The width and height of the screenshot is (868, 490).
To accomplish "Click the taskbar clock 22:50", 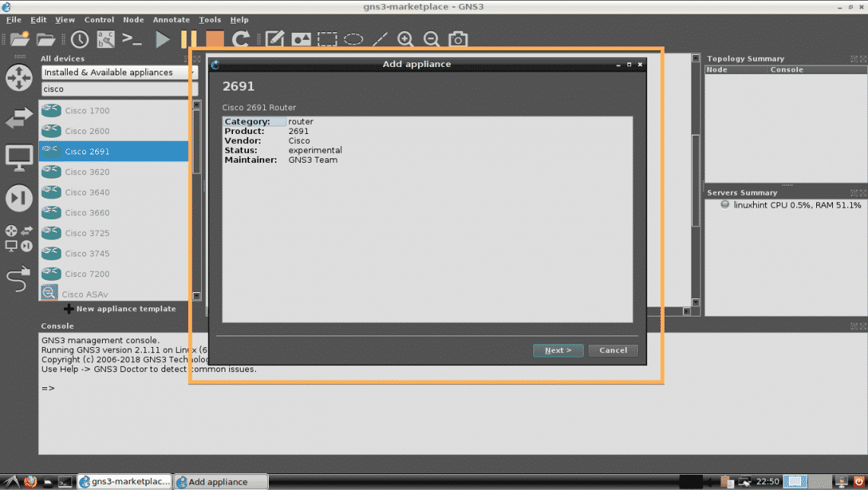I will coord(767,482).
